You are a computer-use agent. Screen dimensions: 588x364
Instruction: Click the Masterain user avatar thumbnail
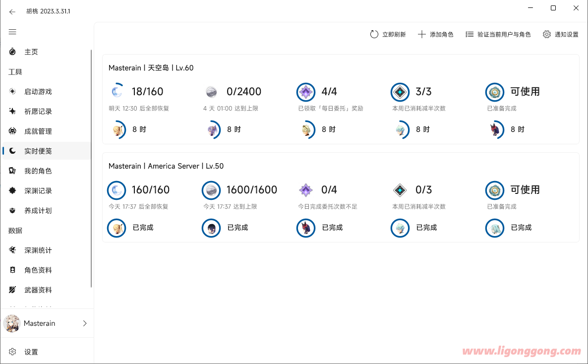(11, 323)
